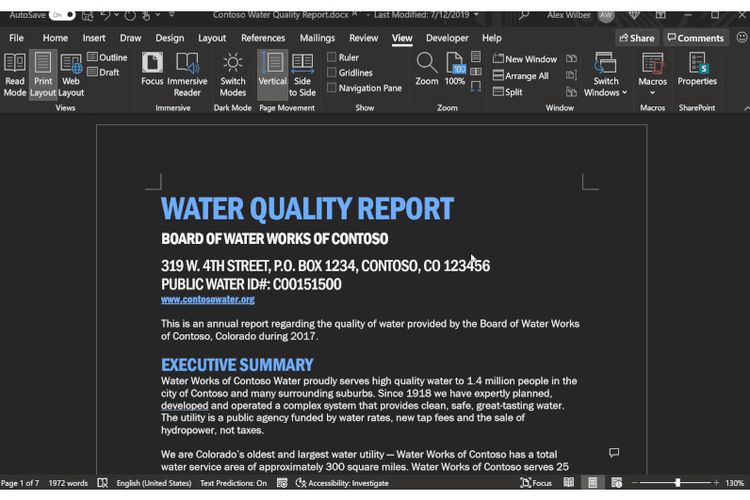
Task: Split the document window
Action: click(x=507, y=92)
